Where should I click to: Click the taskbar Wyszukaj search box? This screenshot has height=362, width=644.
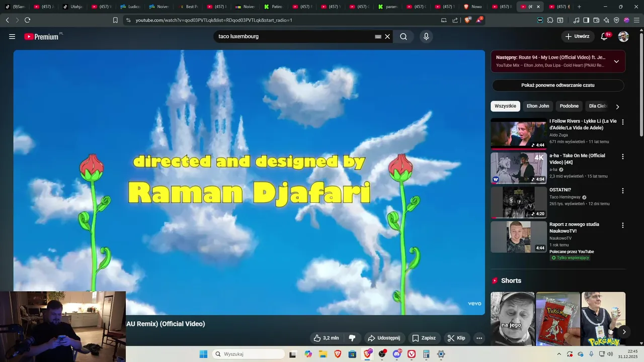point(249,354)
